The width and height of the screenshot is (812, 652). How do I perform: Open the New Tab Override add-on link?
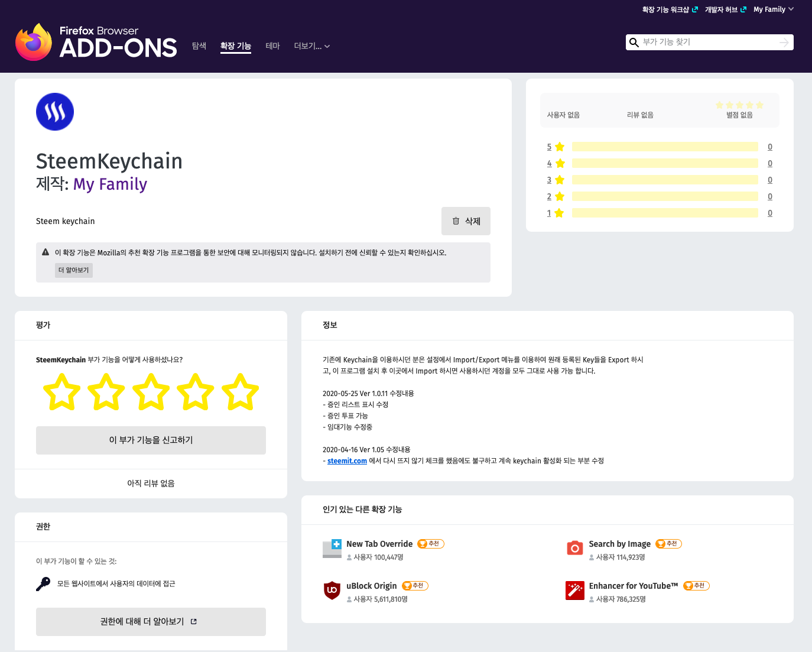point(379,544)
